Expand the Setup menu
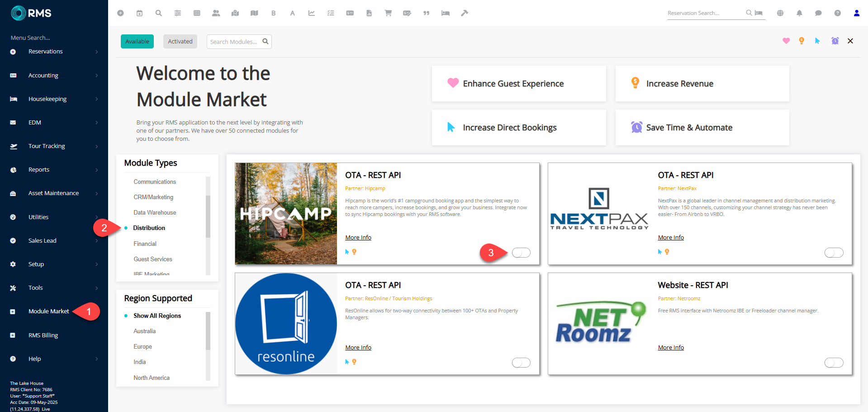This screenshot has height=412, width=868. 54,264
